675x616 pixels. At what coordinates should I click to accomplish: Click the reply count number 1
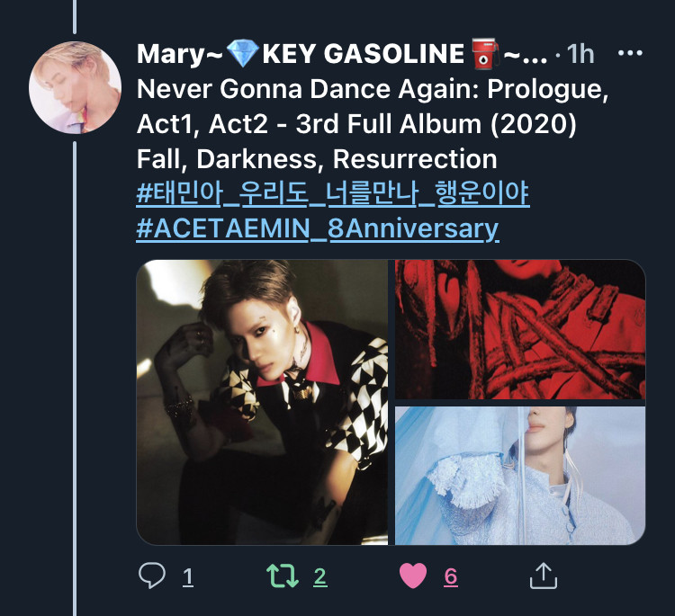click(x=188, y=576)
